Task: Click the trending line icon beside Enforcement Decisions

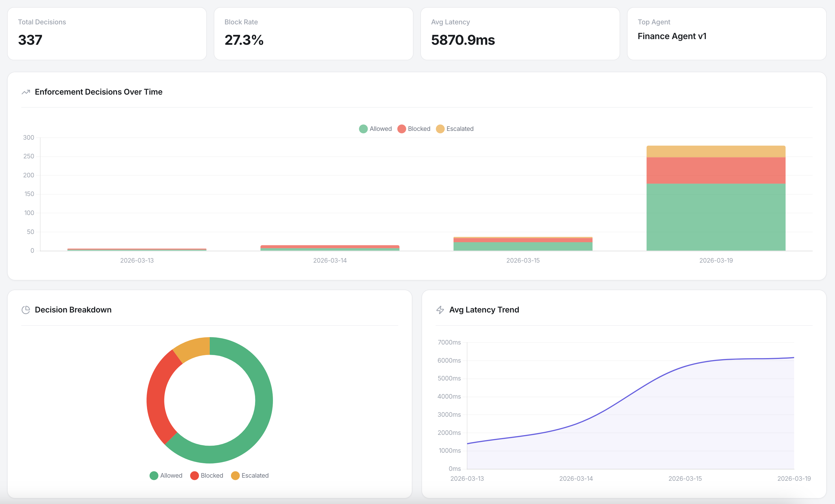Action: (26, 92)
